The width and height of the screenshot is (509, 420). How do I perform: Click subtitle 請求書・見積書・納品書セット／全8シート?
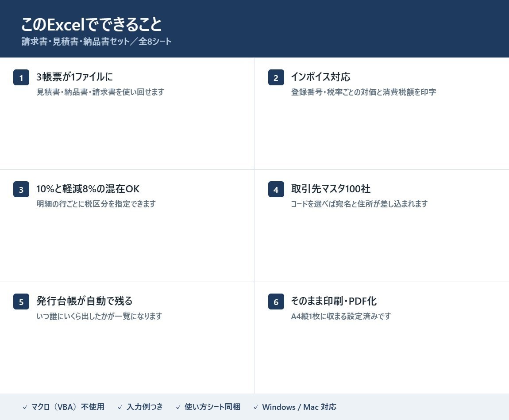point(96,42)
